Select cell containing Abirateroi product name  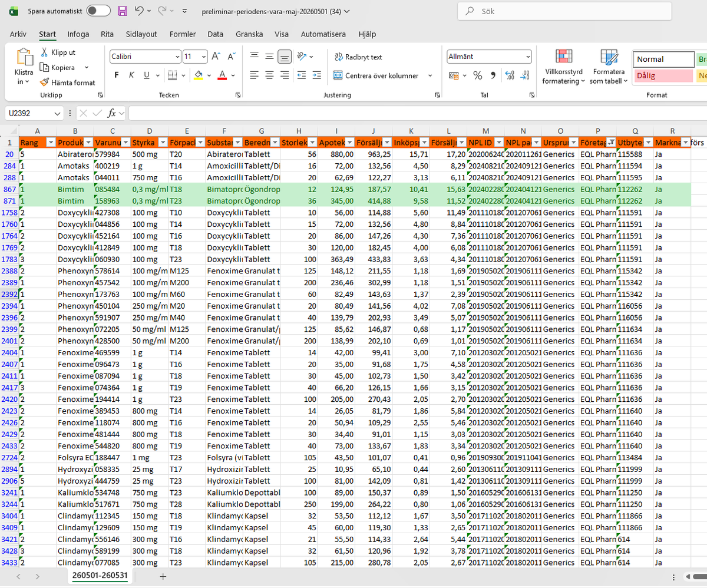coord(75,154)
